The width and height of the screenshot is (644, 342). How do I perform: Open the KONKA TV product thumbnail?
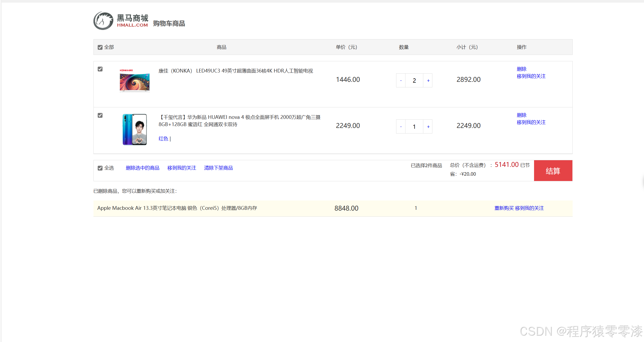click(134, 81)
